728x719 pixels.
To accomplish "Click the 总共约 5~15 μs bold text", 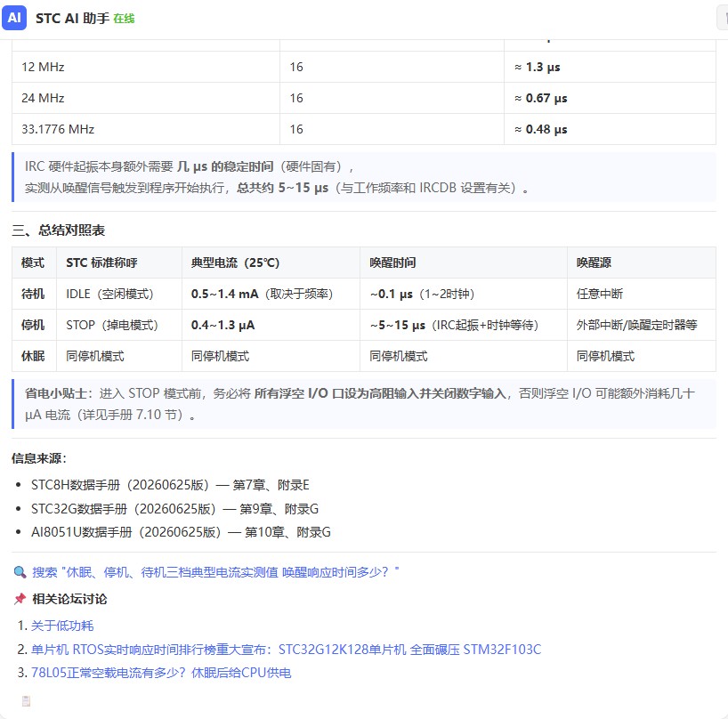I will (283, 188).
